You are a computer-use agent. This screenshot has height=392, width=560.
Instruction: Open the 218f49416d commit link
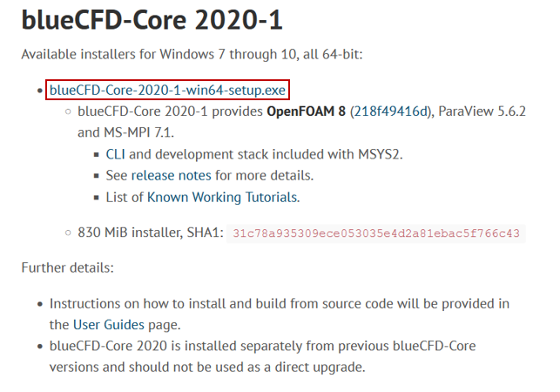click(391, 112)
